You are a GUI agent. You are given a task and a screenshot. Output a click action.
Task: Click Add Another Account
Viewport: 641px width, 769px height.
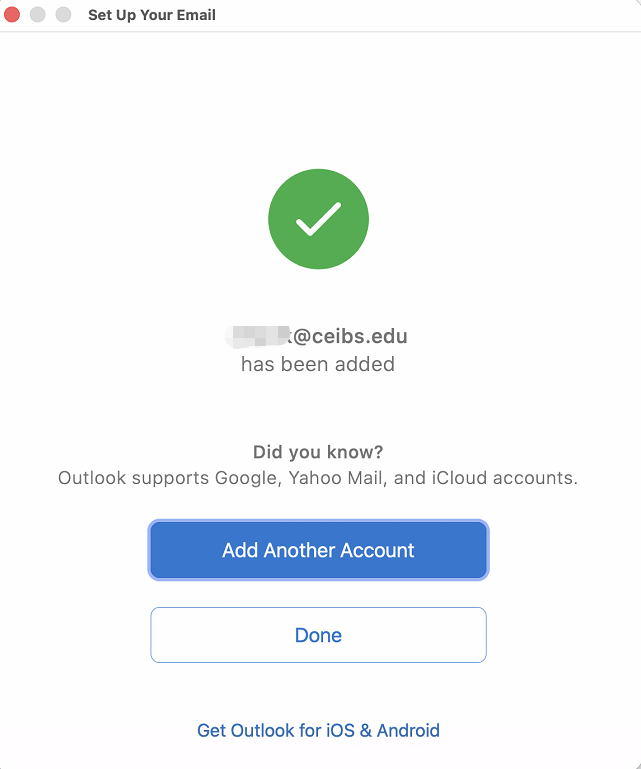[x=318, y=550]
